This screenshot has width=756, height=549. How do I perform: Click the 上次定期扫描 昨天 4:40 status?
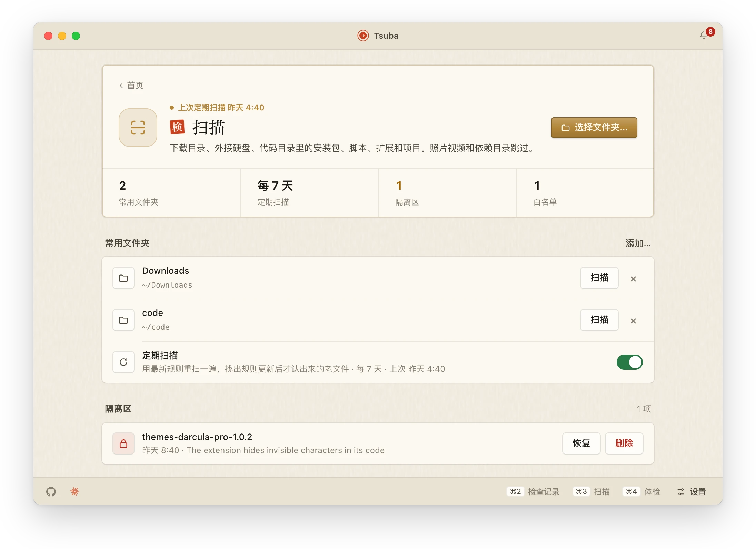(217, 108)
